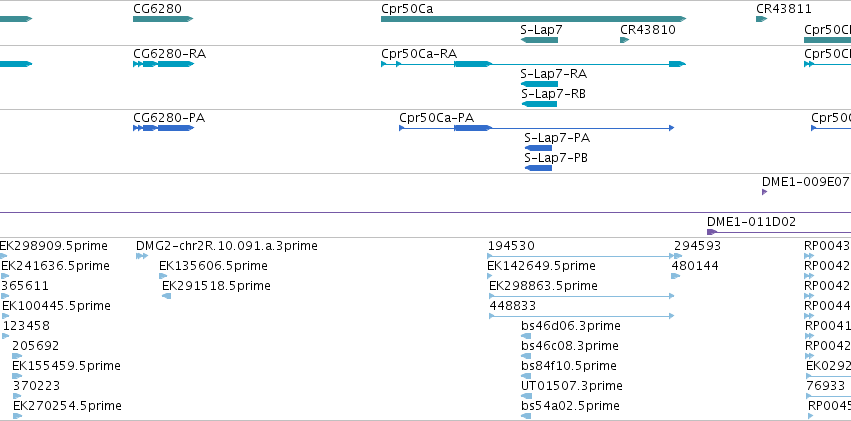
Task: Select the S-Lap7-PB protein glyph
Action: tap(538, 168)
